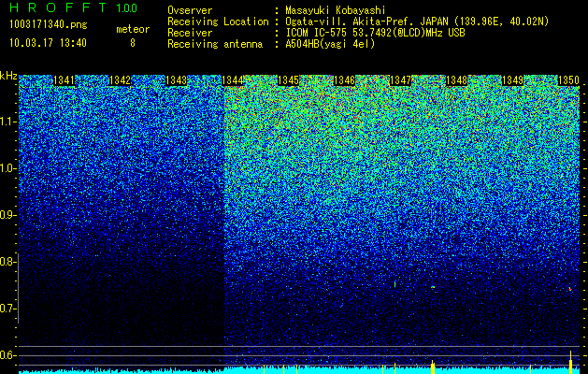The width and height of the screenshot is (588, 374).
Task: Click the tallest yellow spike below 1350
Action: tap(570, 363)
